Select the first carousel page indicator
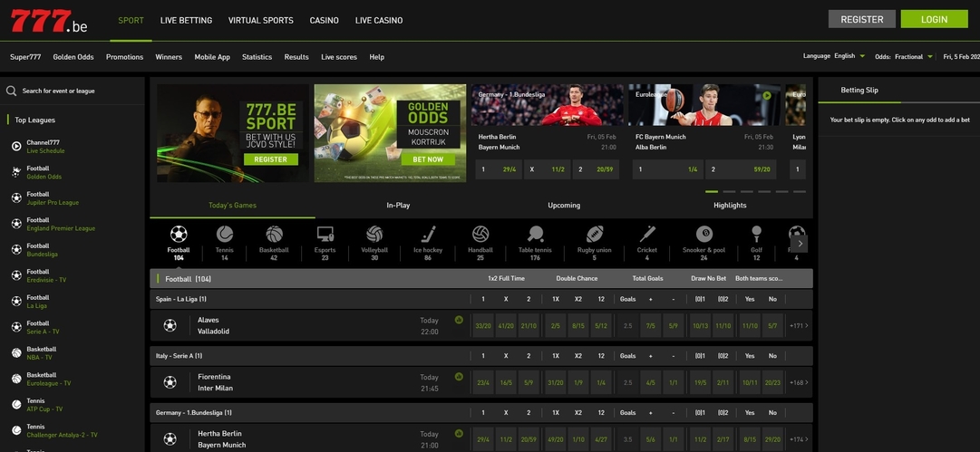The height and width of the screenshot is (452, 980). tap(712, 192)
